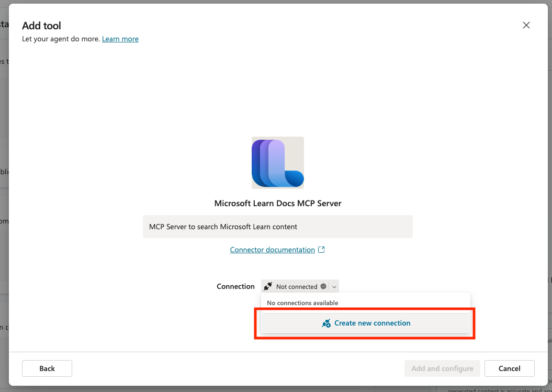
Task: Cancel the Add tool dialog
Action: click(510, 368)
